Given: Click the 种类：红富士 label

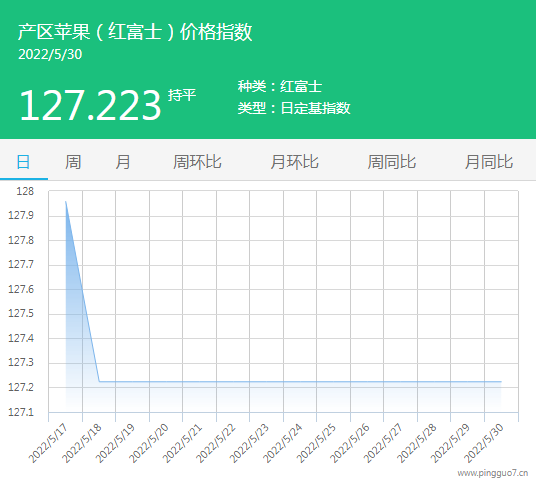Looking at the screenshot, I should point(280,86).
